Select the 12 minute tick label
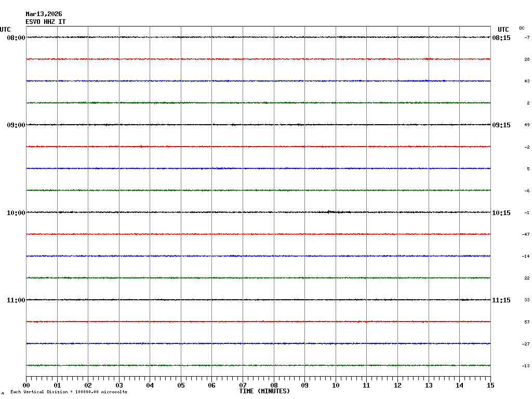 (397, 385)
